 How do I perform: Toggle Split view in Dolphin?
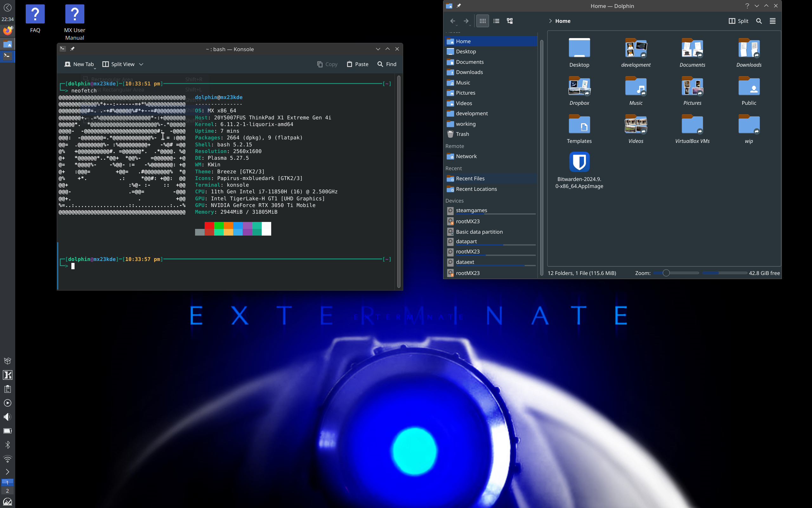pos(738,21)
